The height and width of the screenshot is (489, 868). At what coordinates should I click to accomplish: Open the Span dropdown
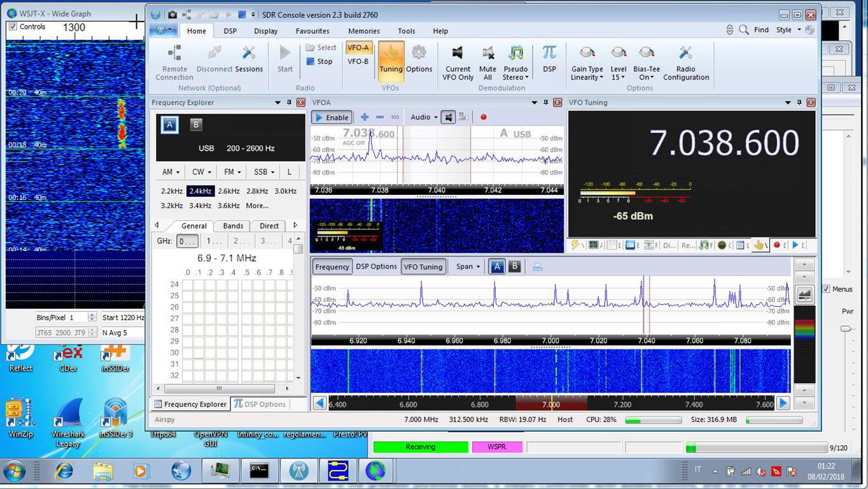[x=468, y=267]
